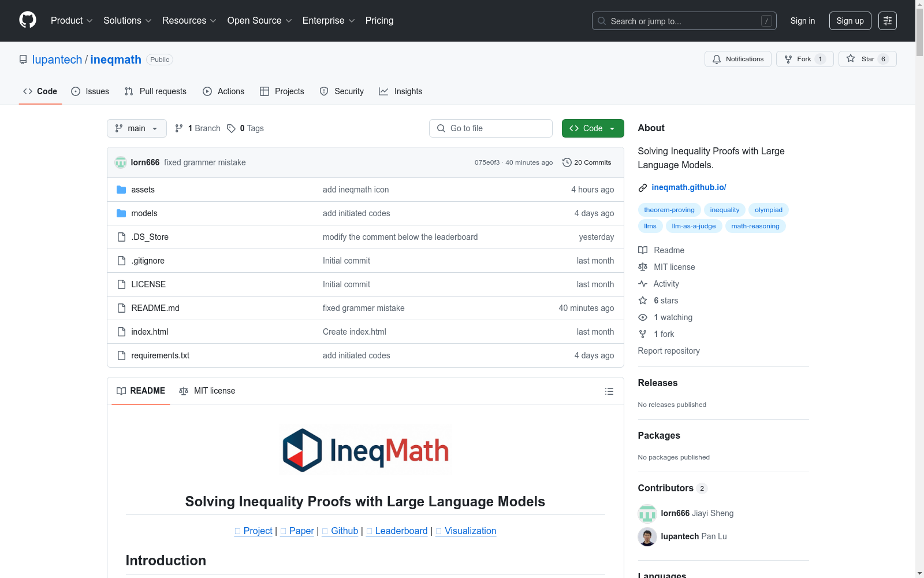
Task: Open the 20 Commits history link
Action: (587, 162)
